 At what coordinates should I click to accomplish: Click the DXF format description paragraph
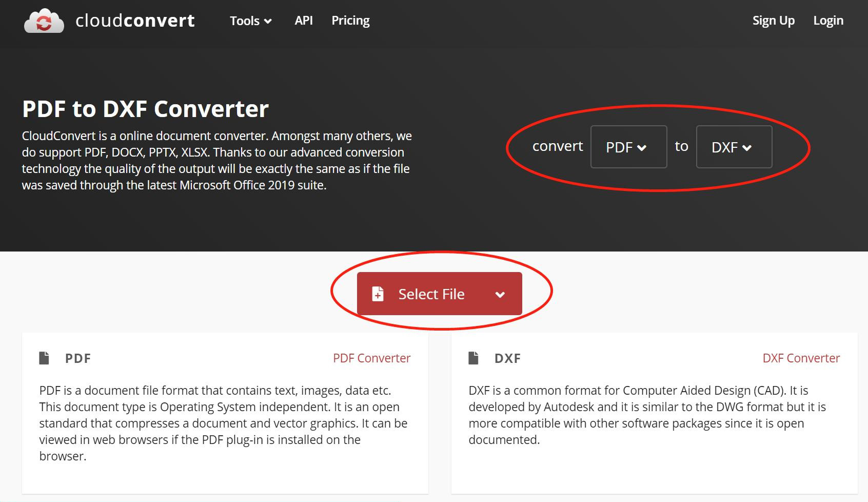click(x=646, y=415)
